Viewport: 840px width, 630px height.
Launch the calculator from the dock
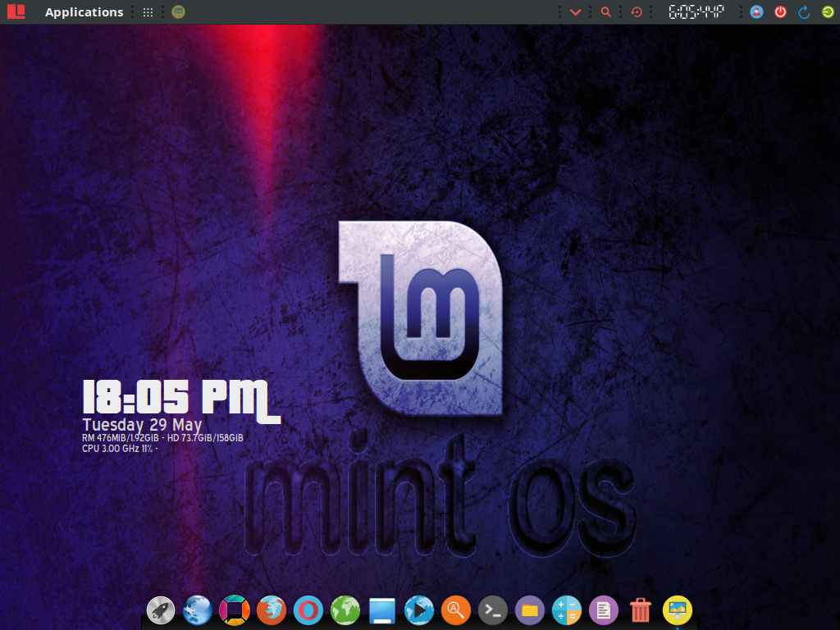(x=567, y=610)
